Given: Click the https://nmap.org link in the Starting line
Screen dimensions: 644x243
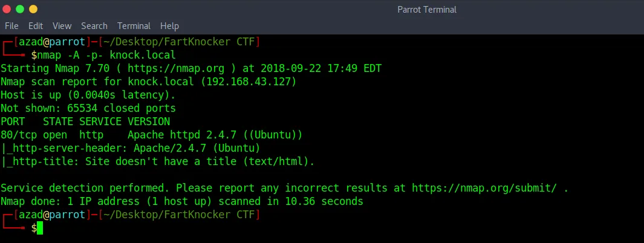Looking at the screenshot, I should (176, 68).
